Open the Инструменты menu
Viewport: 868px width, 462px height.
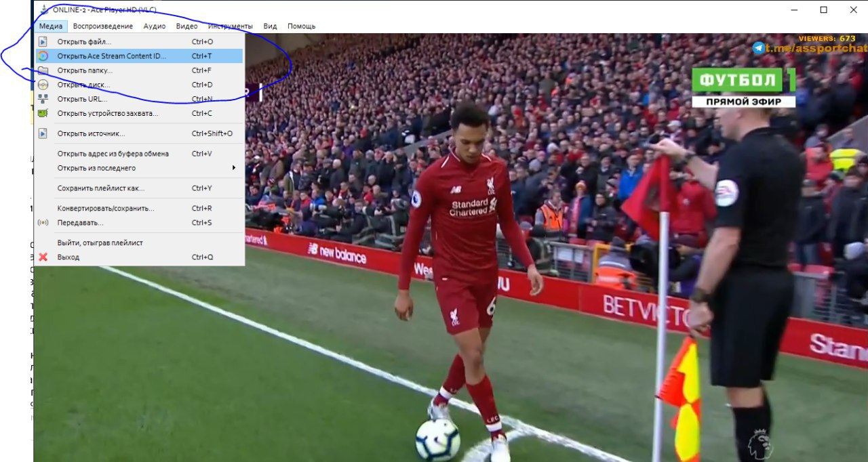pyautogui.click(x=231, y=26)
